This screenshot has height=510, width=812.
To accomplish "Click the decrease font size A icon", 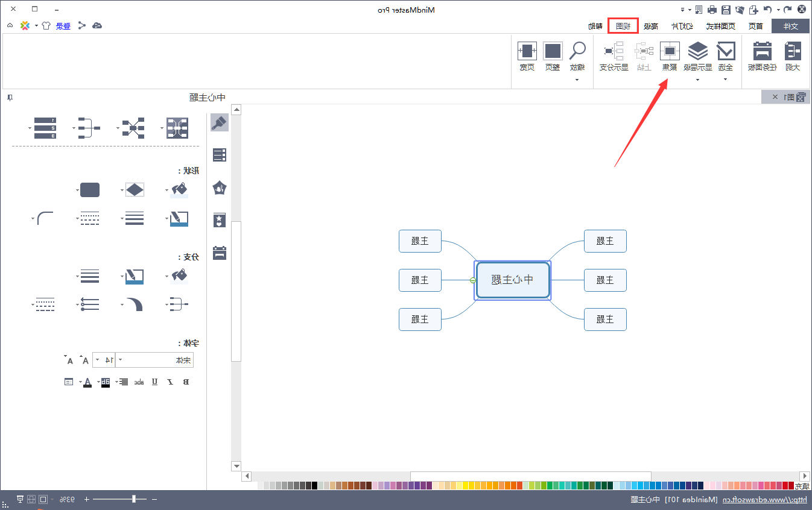I will click(x=69, y=360).
